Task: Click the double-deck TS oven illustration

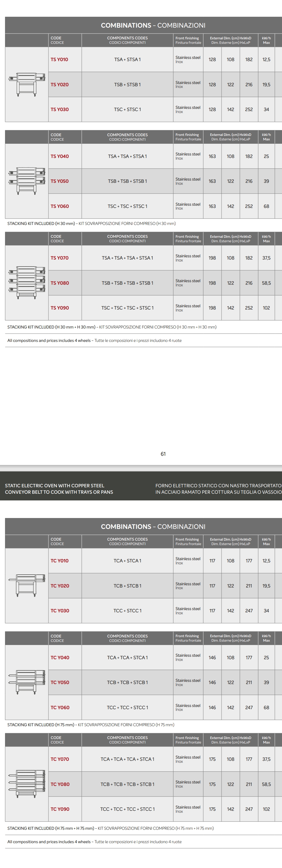Action: (x=26, y=181)
